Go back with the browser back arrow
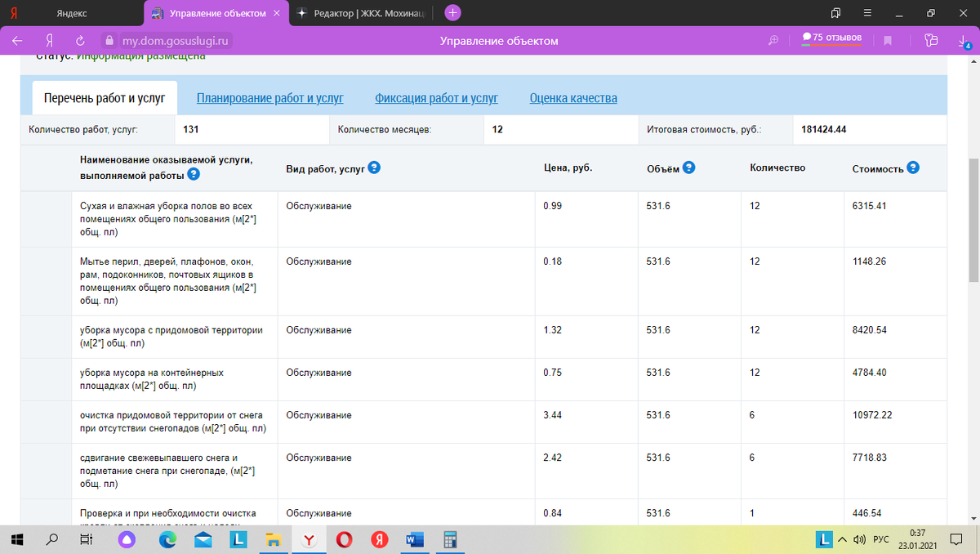The image size is (980, 554). (17, 40)
